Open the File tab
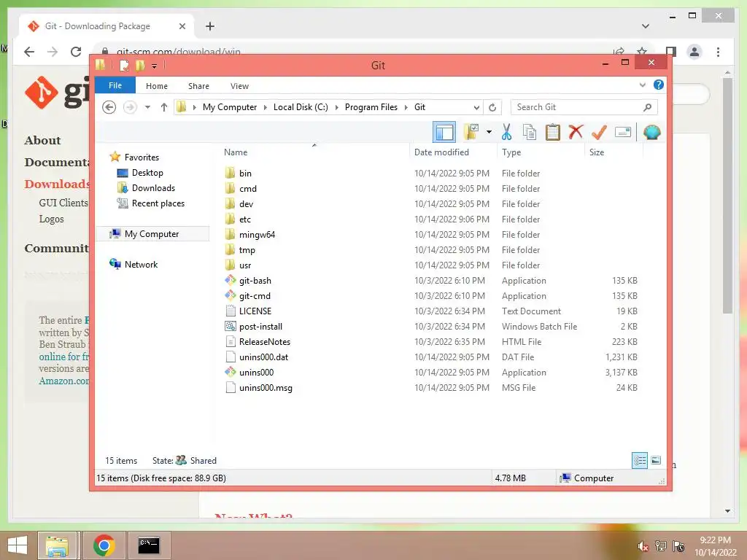 pyautogui.click(x=115, y=85)
